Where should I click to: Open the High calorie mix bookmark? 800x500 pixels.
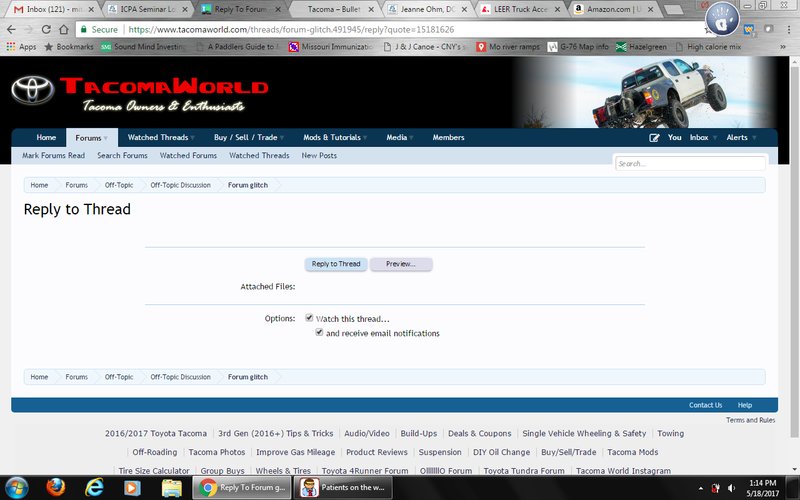[x=708, y=47]
